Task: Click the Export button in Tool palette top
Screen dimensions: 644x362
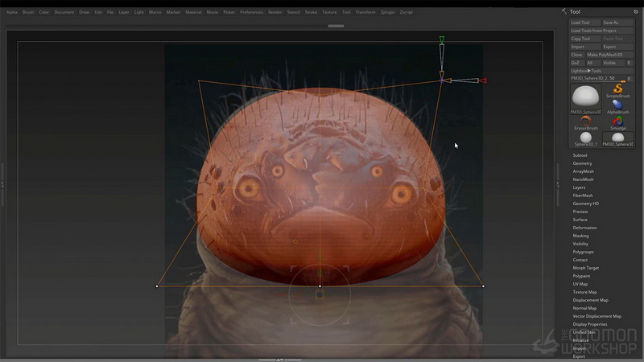Action: [x=617, y=47]
